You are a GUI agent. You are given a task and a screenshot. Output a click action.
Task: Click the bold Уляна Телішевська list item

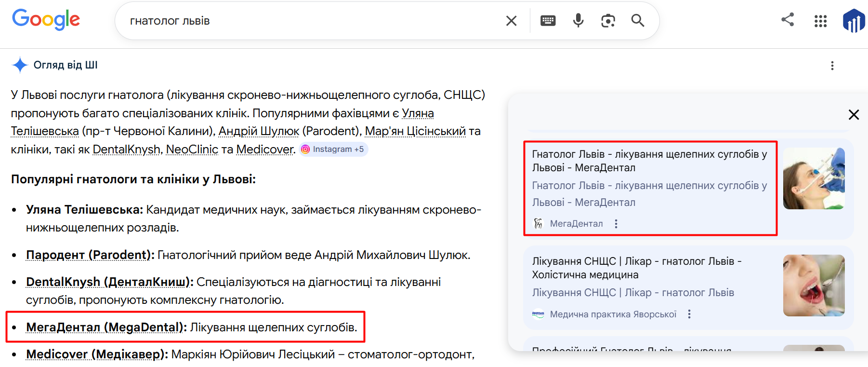(x=84, y=210)
